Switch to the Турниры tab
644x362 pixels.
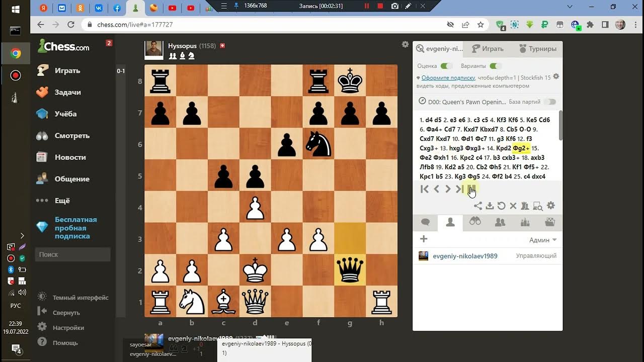point(537,49)
